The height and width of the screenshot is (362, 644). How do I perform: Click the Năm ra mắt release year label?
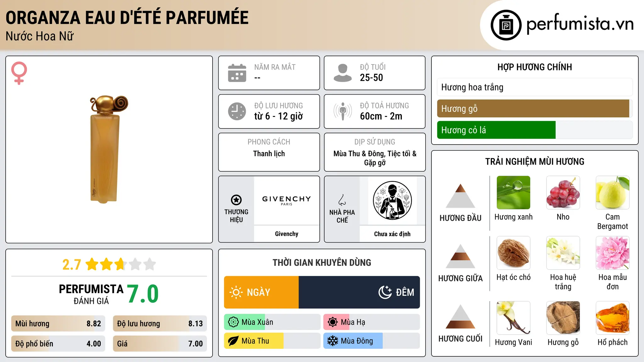click(275, 67)
